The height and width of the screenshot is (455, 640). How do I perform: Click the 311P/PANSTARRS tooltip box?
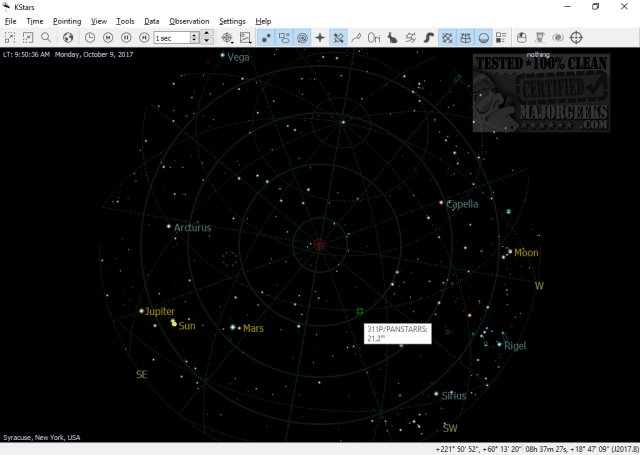(398, 333)
